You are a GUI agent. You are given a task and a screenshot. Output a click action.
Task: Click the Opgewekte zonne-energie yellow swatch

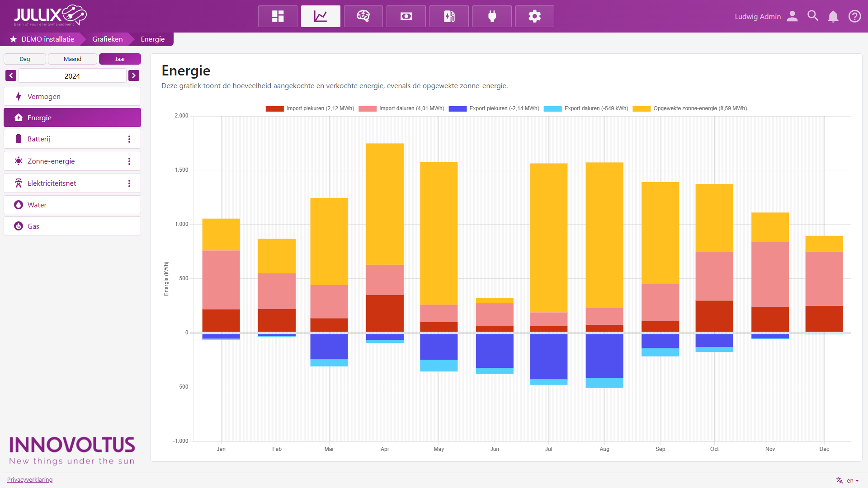point(641,108)
